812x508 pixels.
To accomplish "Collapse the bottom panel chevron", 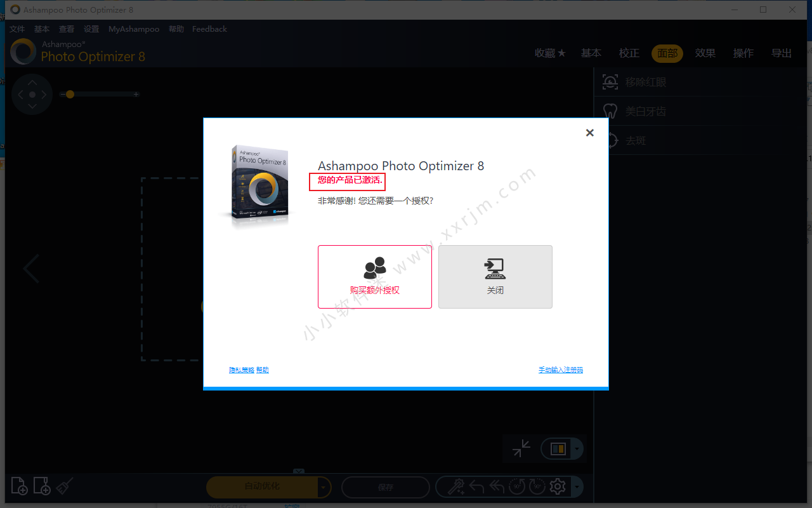I will pyautogui.click(x=299, y=472).
